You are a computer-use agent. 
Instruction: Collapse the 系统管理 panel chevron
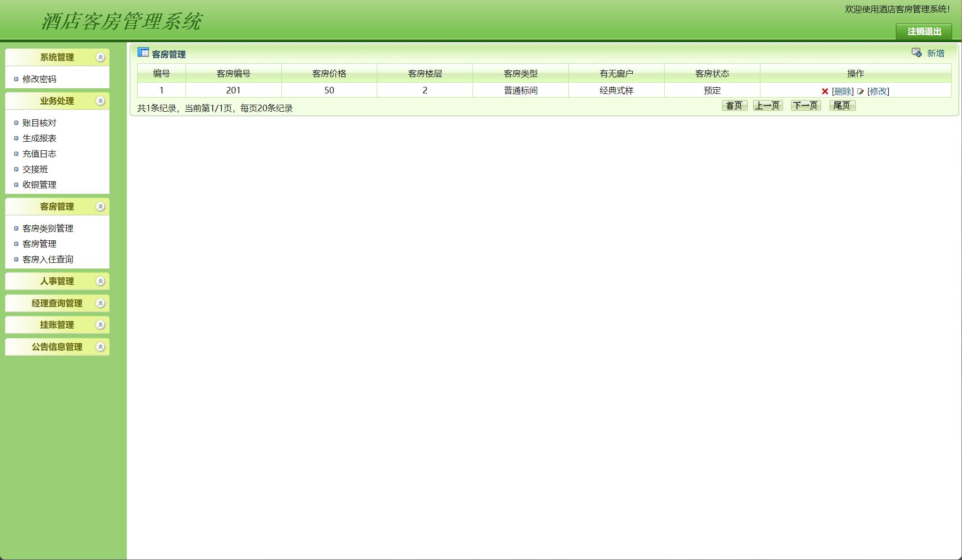click(100, 57)
